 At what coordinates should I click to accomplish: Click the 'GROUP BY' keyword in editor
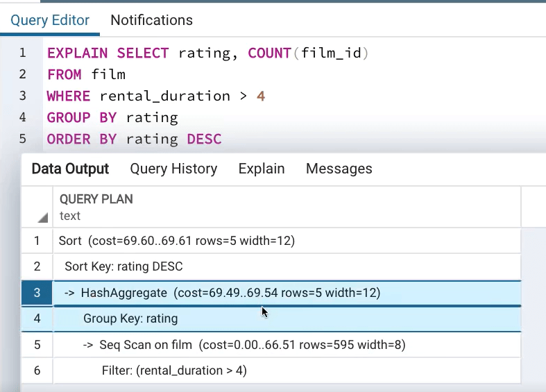pyautogui.click(x=82, y=118)
